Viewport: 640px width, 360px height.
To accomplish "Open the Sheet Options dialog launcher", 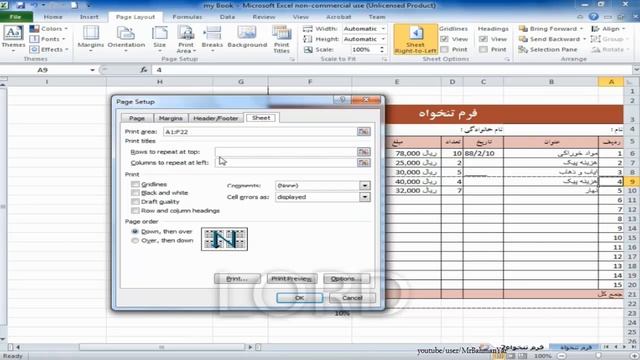I will tap(507, 60).
